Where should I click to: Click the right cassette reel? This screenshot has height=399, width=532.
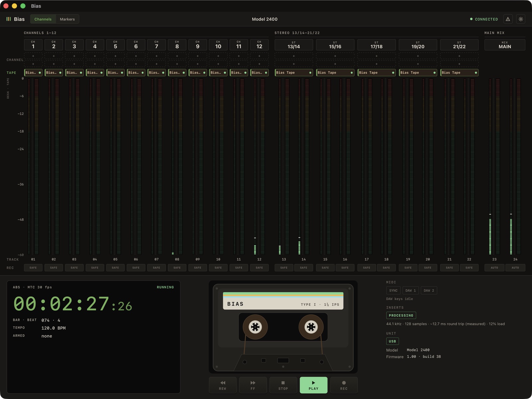[x=311, y=327]
